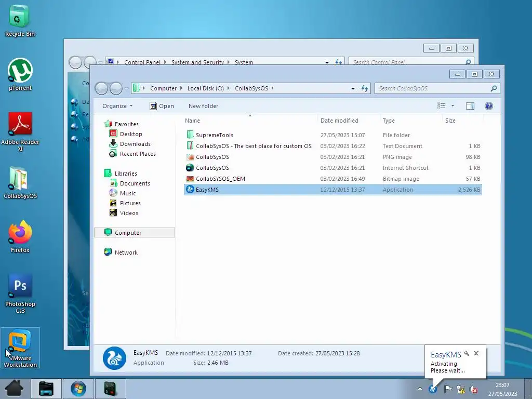Refresh the CollabSysOS folder view
The width and height of the screenshot is (532, 399).
(365, 88)
